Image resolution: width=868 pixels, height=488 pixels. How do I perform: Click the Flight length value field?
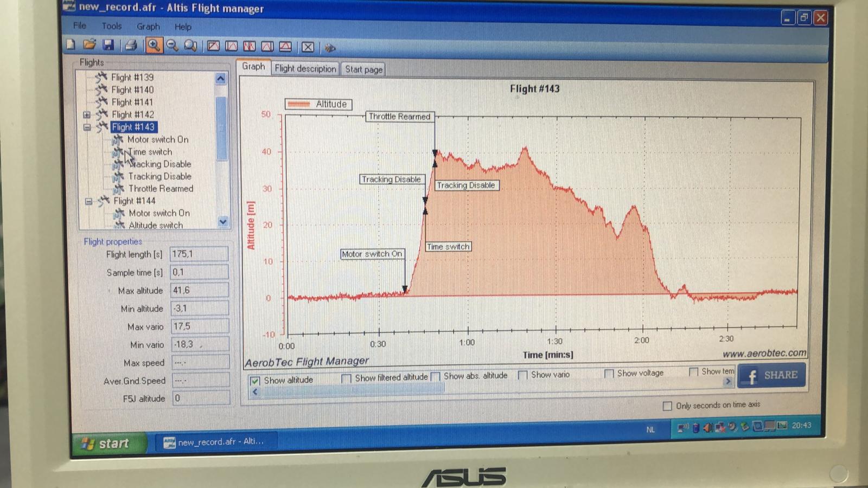[x=199, y=254]
